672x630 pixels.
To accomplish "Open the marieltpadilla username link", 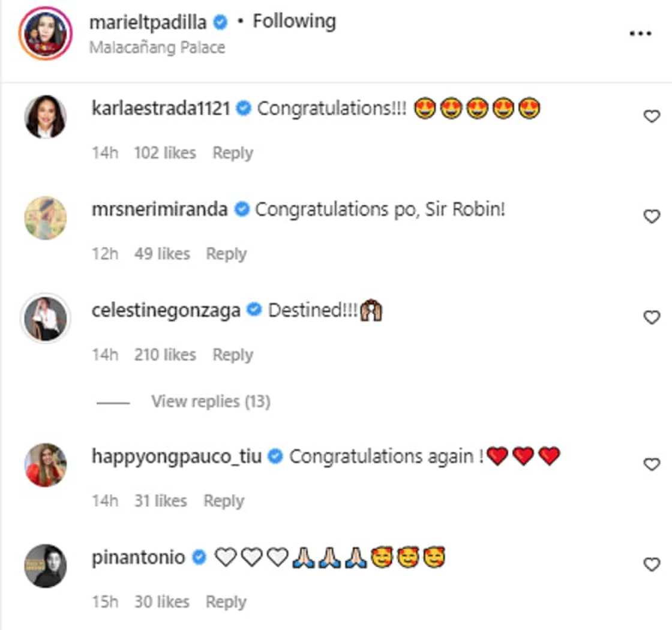I will 148,23.
